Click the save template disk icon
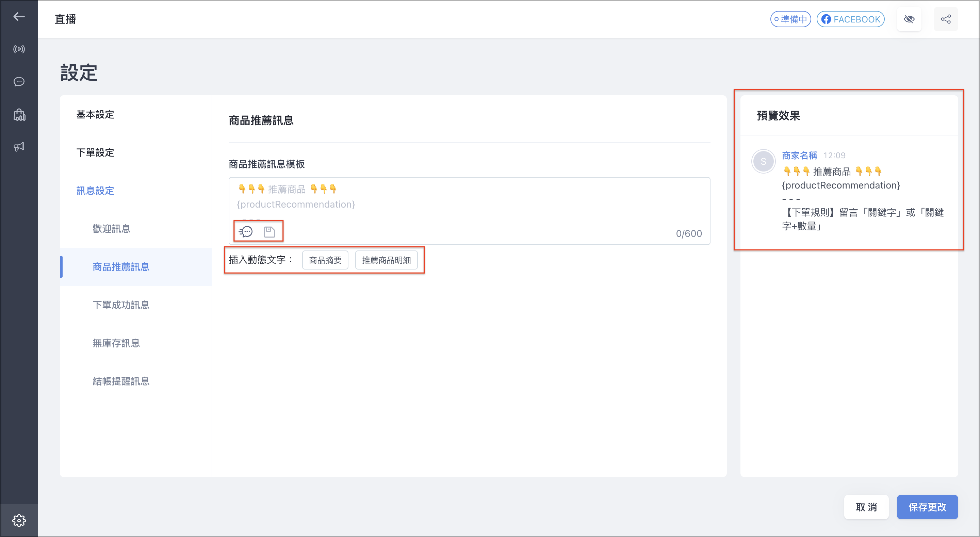The height and width of the screenshot is (537, 980). [x=269, y=231]
